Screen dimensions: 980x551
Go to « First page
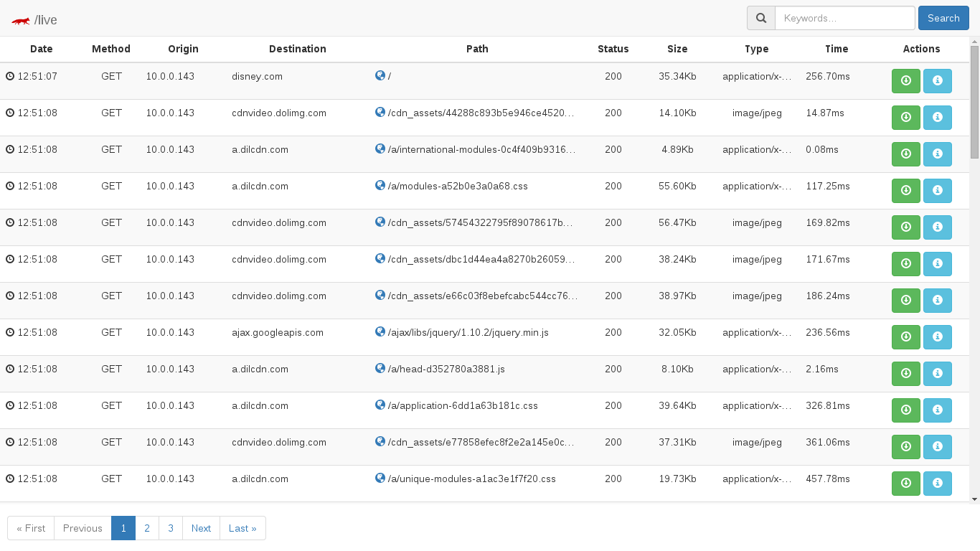pyautogui.click(x=31, y=528)
